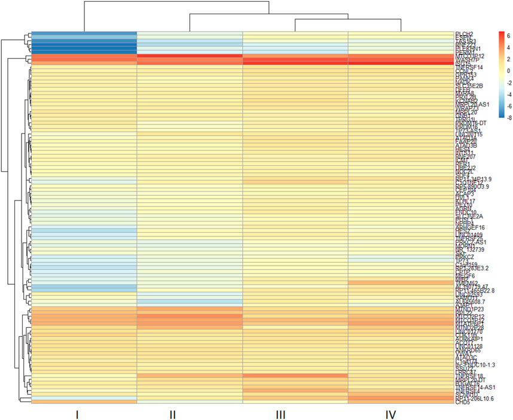The image size is (513, 420).
Task: Click the legend value -8
Action: [x=509, y=118]
